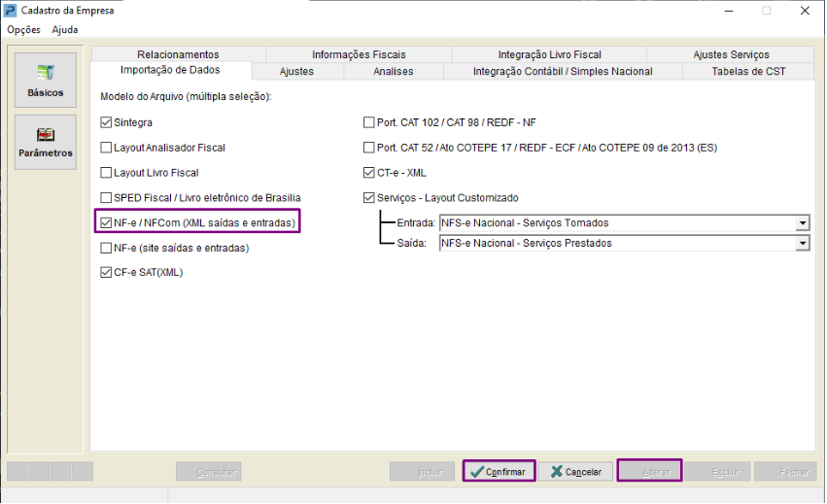Expand the Entrada dropdown arrow
This screenshot has width=827, height=504.
(x=802, y=223)
